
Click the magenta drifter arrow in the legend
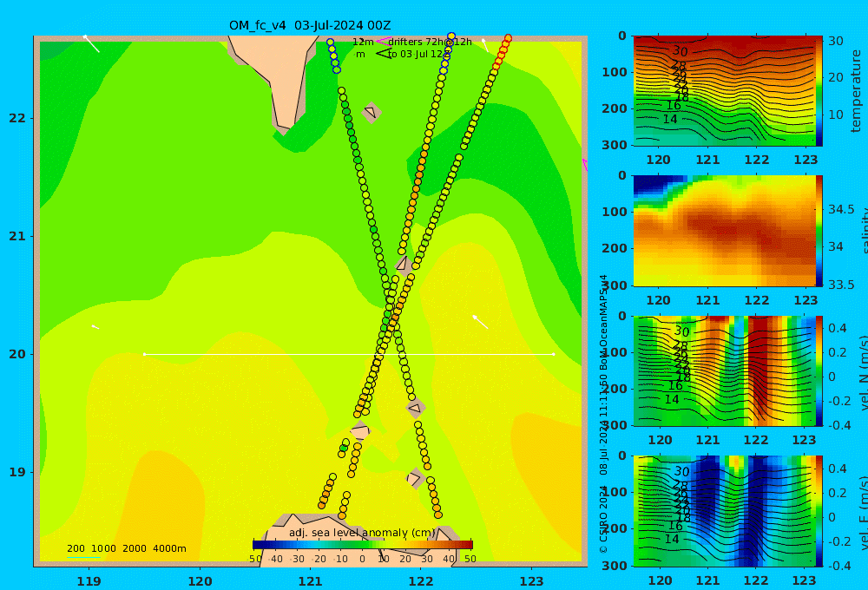383,41
